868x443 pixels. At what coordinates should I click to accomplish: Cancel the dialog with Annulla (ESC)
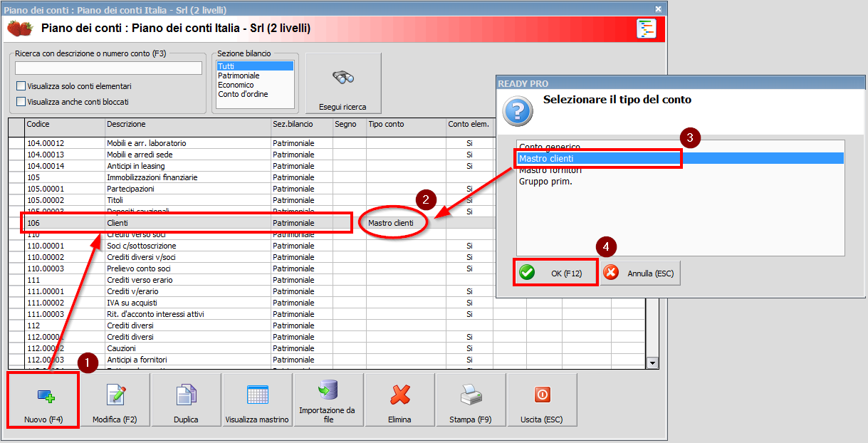click(640, 272)
